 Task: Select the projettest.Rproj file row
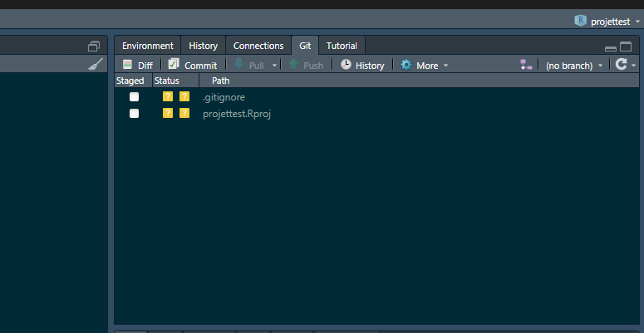237,114
